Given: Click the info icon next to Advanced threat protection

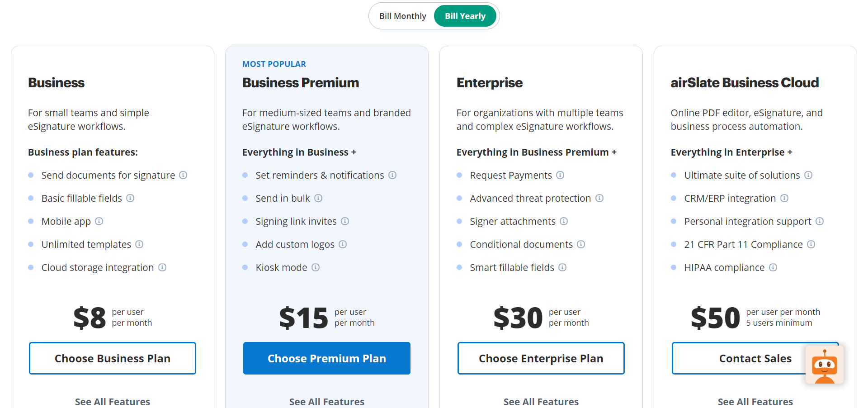Looking at the screenshot, I should (x=599, y=198).
